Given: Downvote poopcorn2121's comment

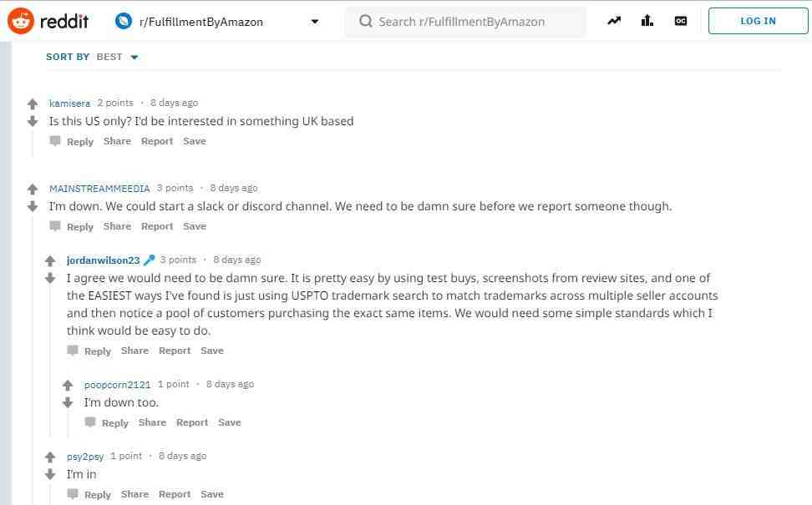Looking at the screenshot, I should (x=68, y=402).
